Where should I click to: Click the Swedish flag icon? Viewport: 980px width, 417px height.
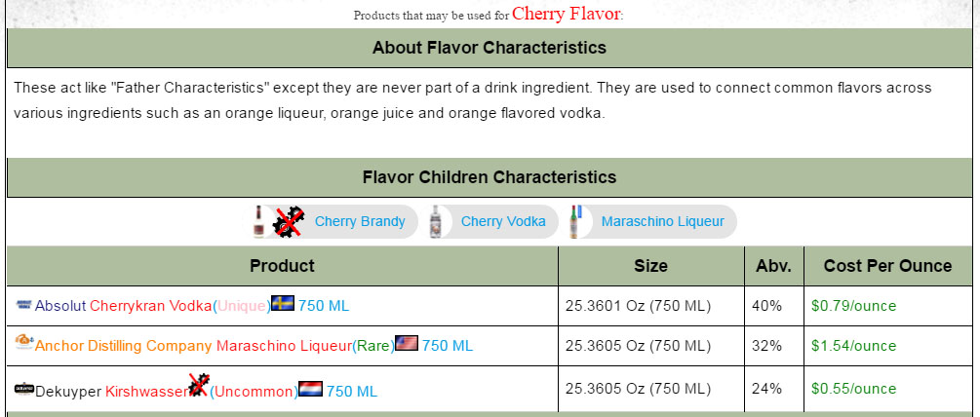tap(283, 304)
